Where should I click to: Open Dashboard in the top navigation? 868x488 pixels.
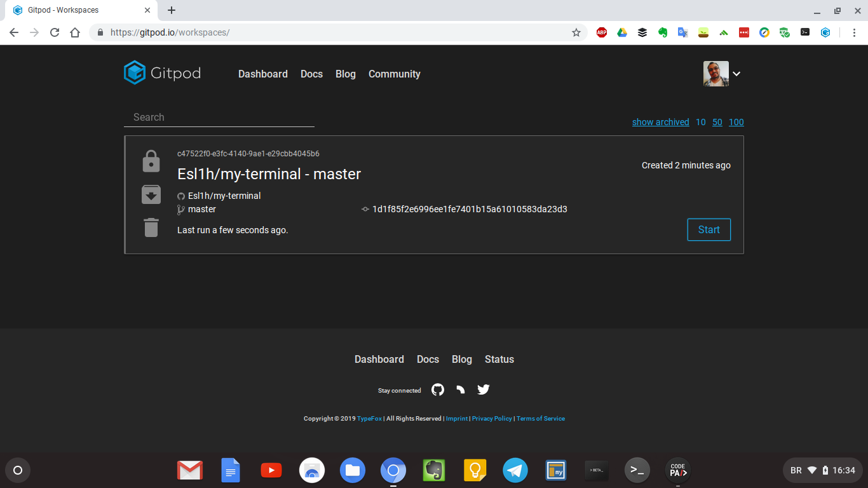[263, 74]
